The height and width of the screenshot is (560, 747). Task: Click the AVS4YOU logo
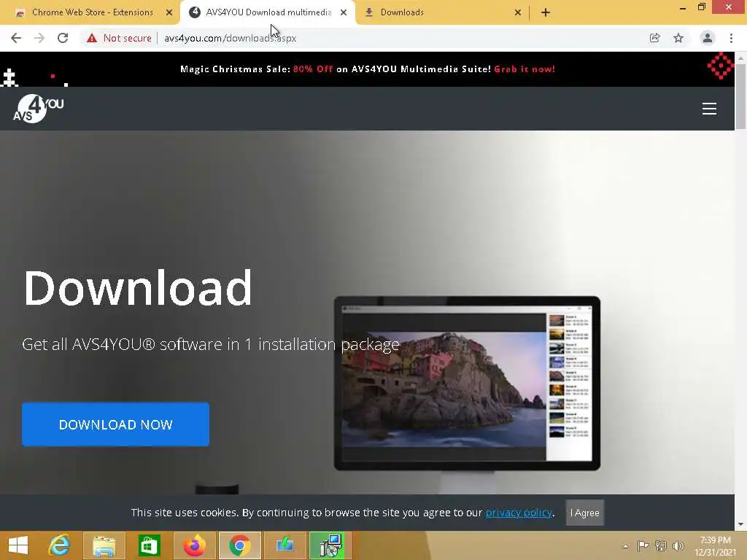tap(38, 109)
